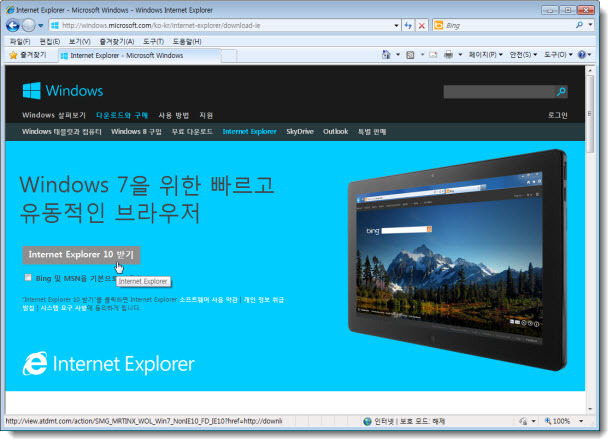Click the red X Stop loading button

tap(422, 26)
